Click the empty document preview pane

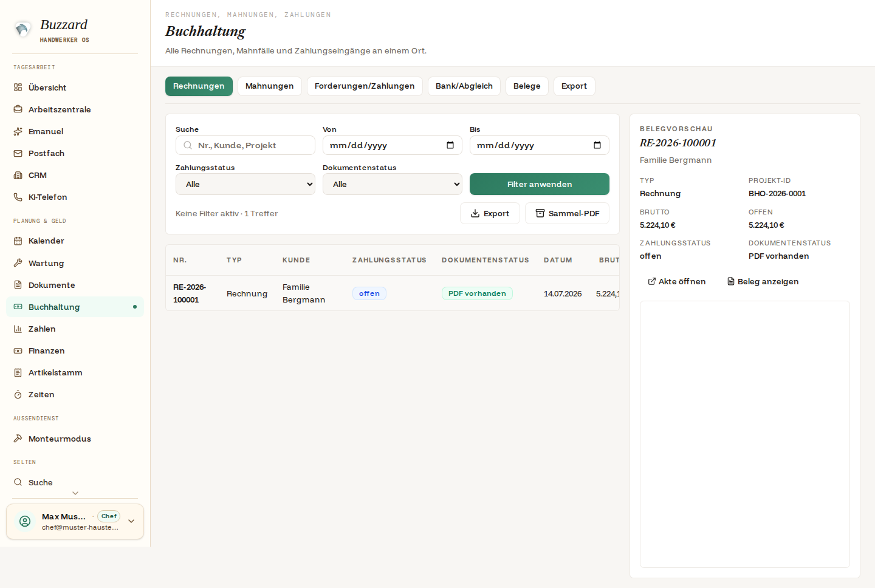pyautogui.click(x=745, y=434)
